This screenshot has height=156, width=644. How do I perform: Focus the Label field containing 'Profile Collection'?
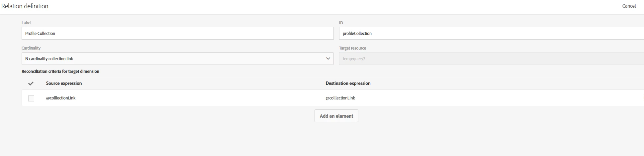coord(177,33)
